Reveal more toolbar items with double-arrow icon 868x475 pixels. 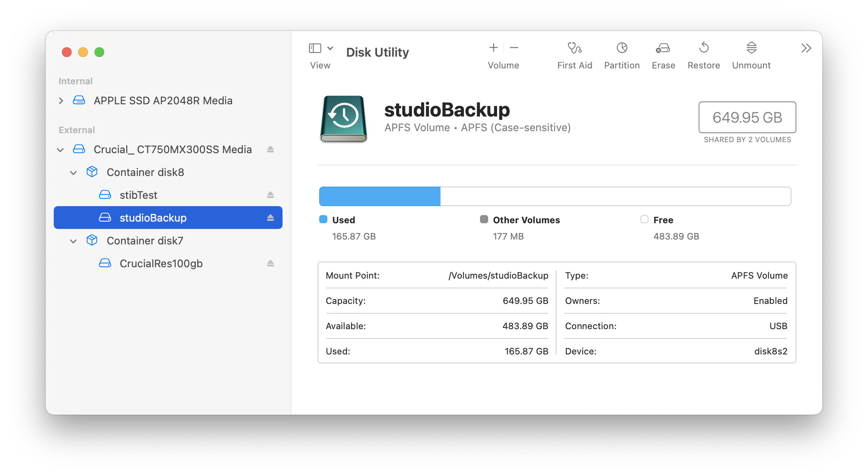click(806, 48)
